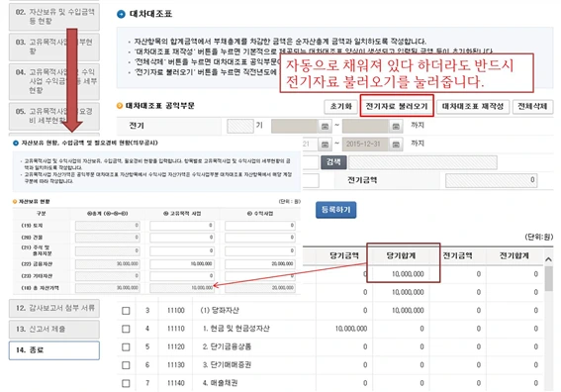Click the 수익사업 field for (22) 금융자산

point(260,264)
